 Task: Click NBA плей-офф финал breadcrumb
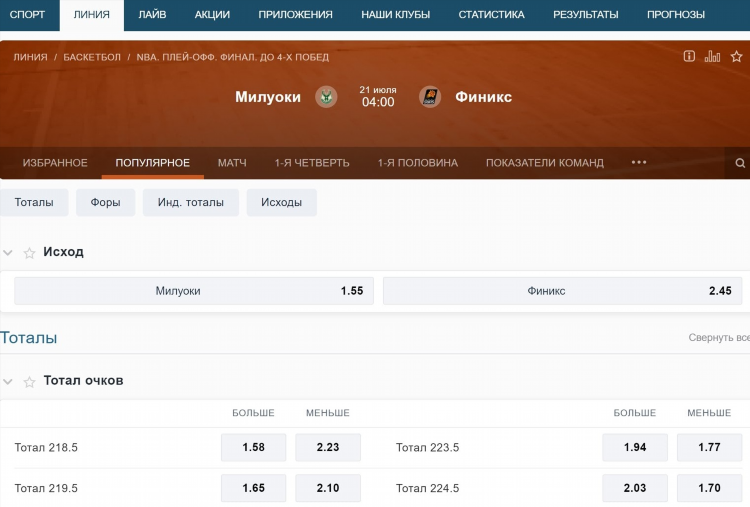tap(232, 57)
